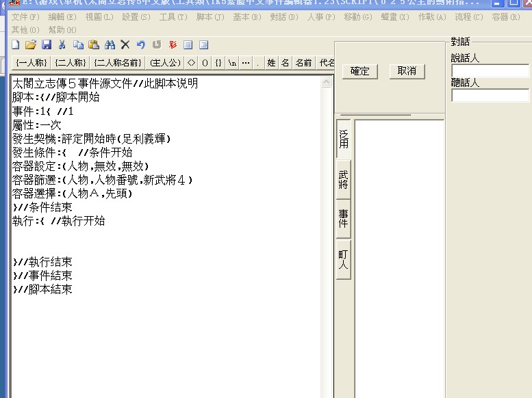
Task: Insert the {一人称} token
Action: tap(31, 63)
